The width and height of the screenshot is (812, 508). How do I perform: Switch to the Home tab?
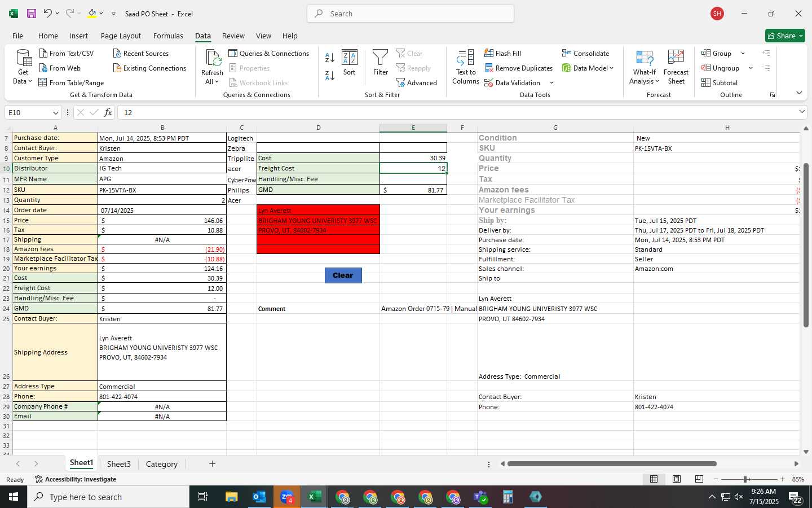(48, 36)
